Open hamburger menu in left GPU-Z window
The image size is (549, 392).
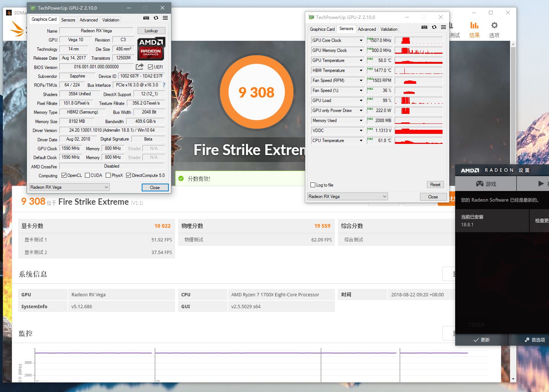tap(165, 18)
